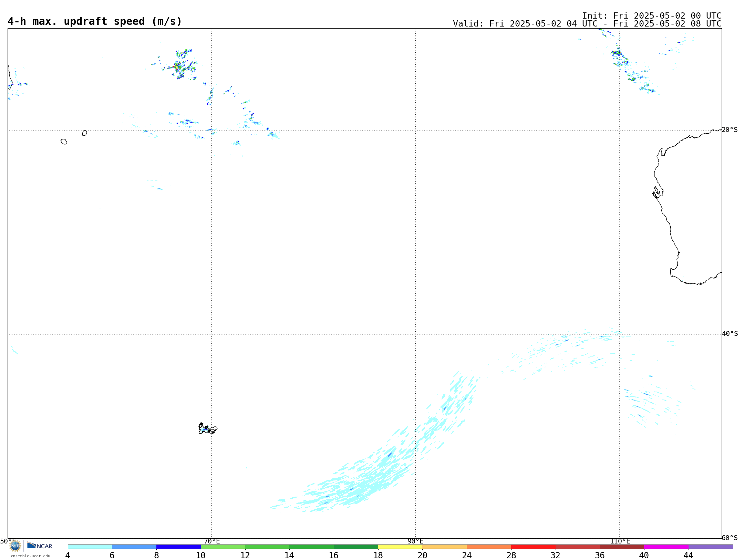The image size is (744, 560).
Task: Click the Kerguelen Islands outline near 70°E
Action: coord(208,428)
